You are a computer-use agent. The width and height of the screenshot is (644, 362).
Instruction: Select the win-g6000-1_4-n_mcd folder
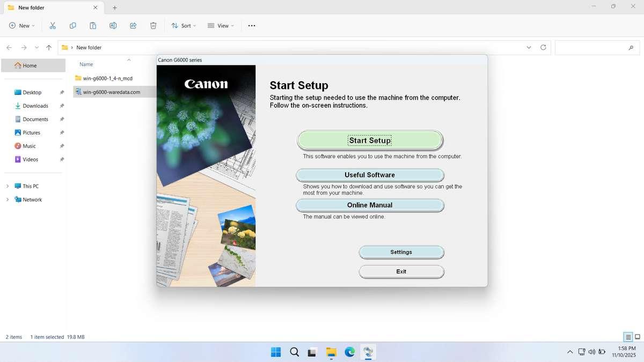pos(108,78)
